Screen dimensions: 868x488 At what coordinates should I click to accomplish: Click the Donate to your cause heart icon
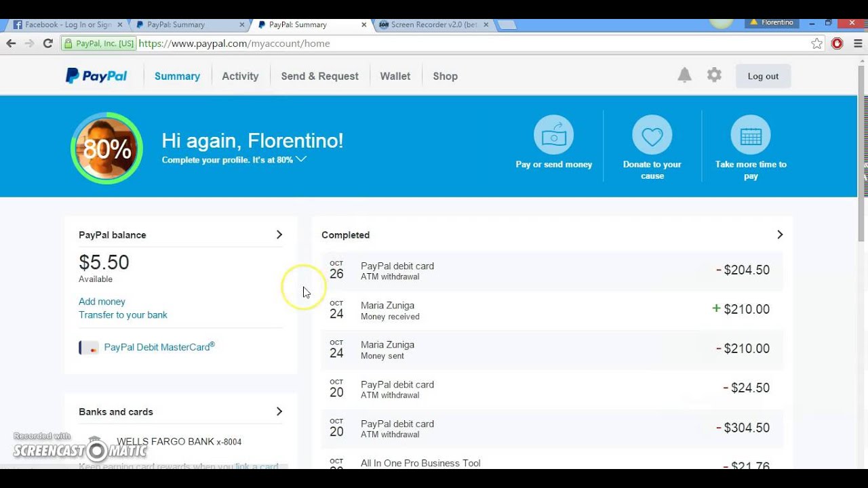[x=652, y=135]
